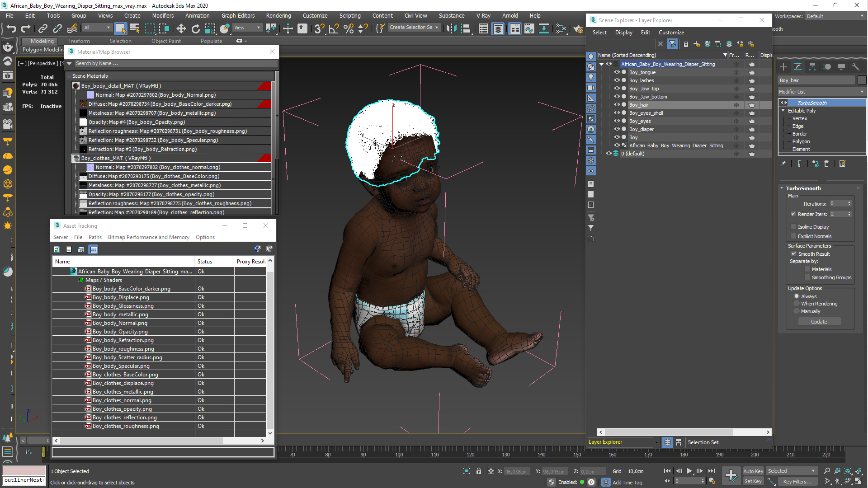Open the Create Selection Set dropdown
868x488 pixels.
(414, 28)
